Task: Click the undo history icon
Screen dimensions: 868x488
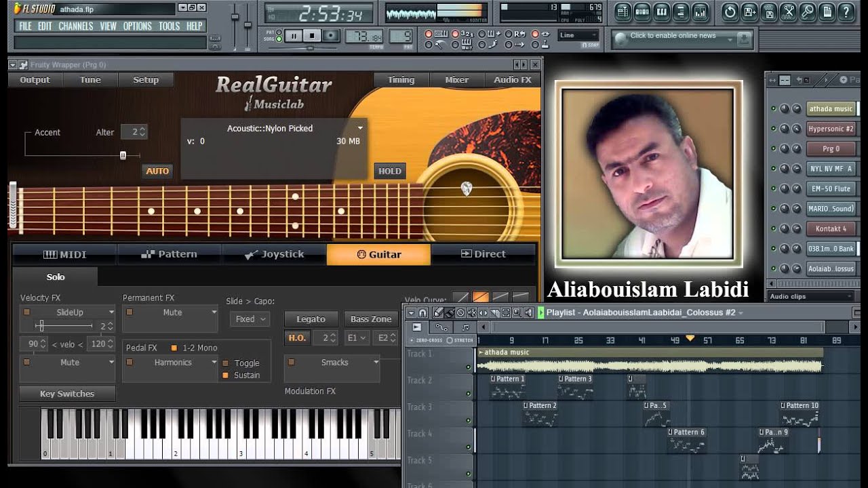Action: [x=730, y=12]
